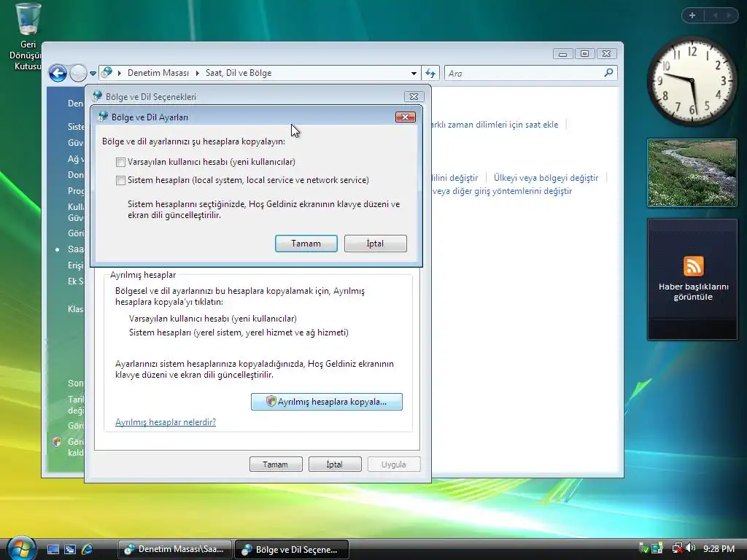Click Ayrılmış hesaplara kopyala button
This screenshot has height=560, width=747.
coord(326,402)
